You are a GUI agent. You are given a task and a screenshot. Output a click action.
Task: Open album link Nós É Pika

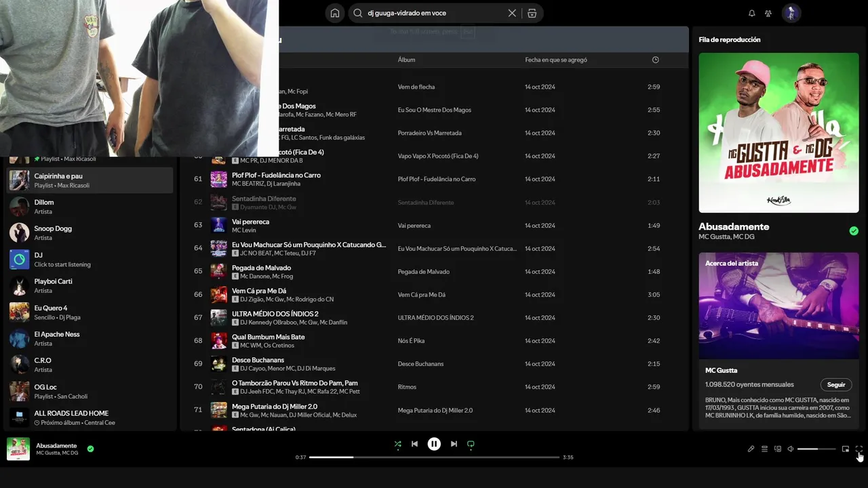pos(411,341)
